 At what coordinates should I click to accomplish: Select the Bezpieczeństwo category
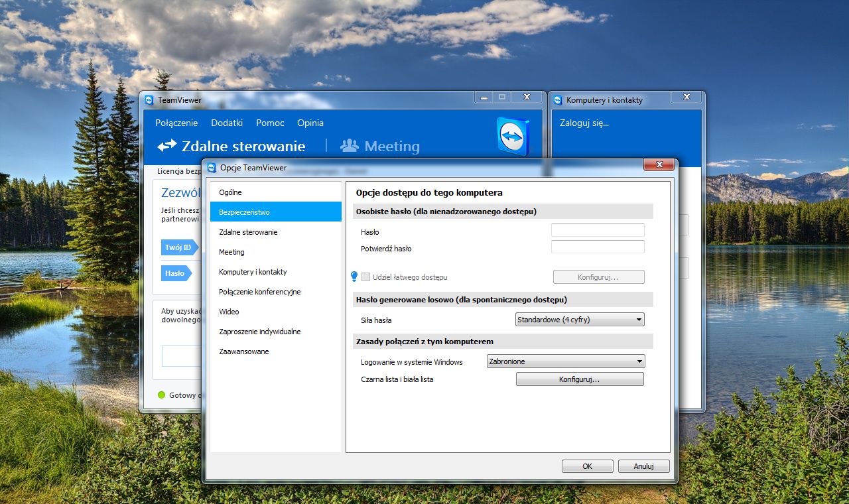tap(276, 212)
